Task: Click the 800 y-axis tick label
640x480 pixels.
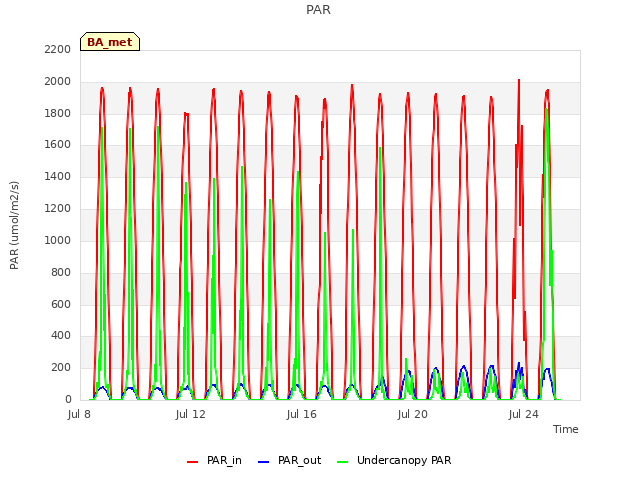Action: click(x=61, y=273)
